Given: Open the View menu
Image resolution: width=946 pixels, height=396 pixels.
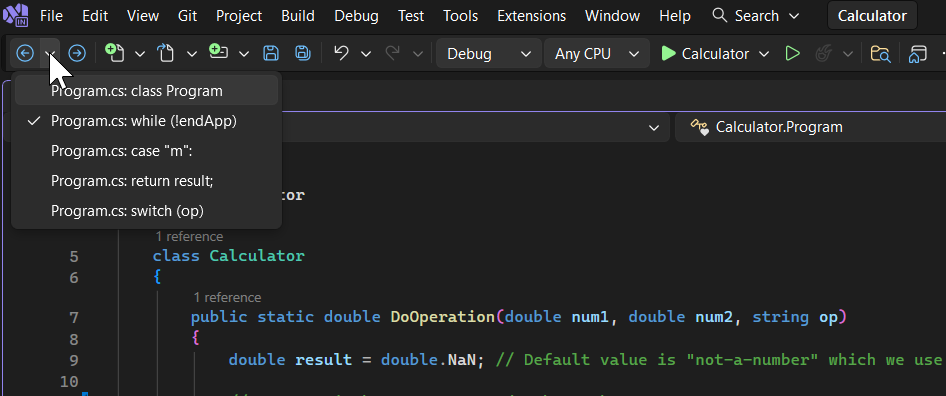Looking at the screenshot, I should (x=143, y=16).
